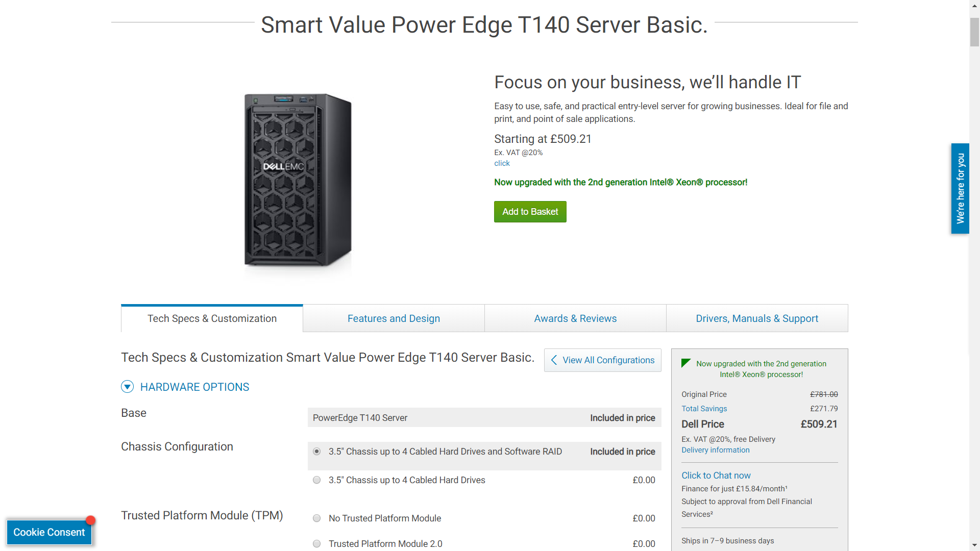Image resolution: width=980 pixels, height=551 pixels.
Task: Open View All Configurations
Action: 603,360
